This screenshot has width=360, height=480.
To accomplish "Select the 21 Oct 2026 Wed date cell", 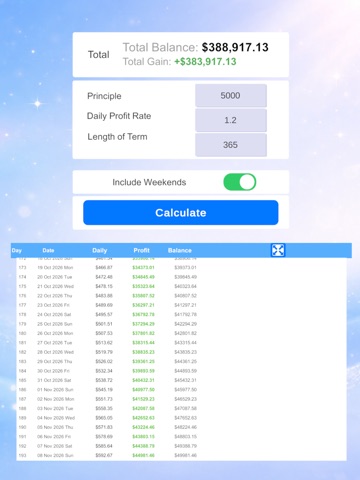I will 55,286.
